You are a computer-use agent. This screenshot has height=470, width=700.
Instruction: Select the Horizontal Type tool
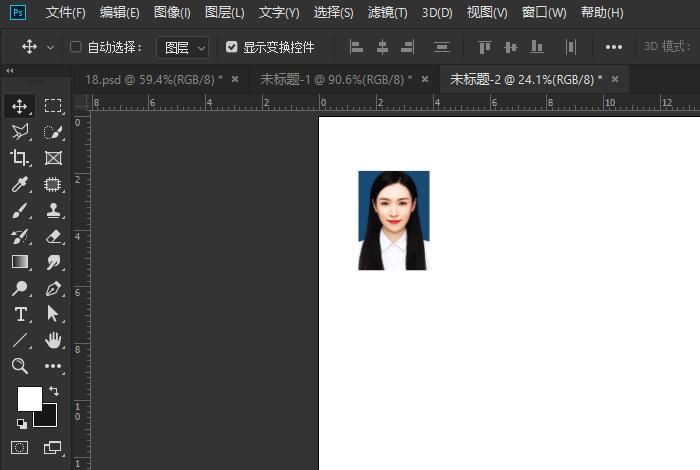(x=20, y=314)
